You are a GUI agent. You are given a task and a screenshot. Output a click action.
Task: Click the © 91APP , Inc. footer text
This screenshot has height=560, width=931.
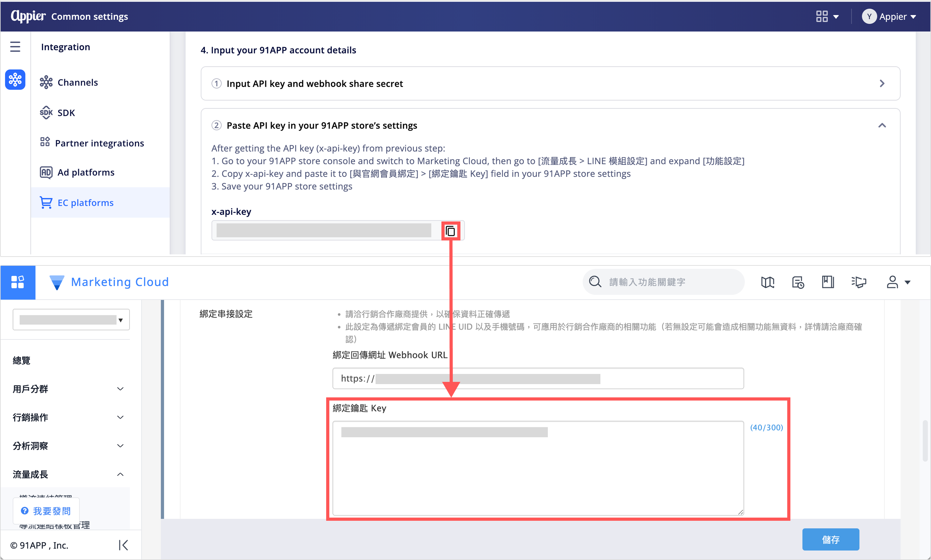pos(39,545)
